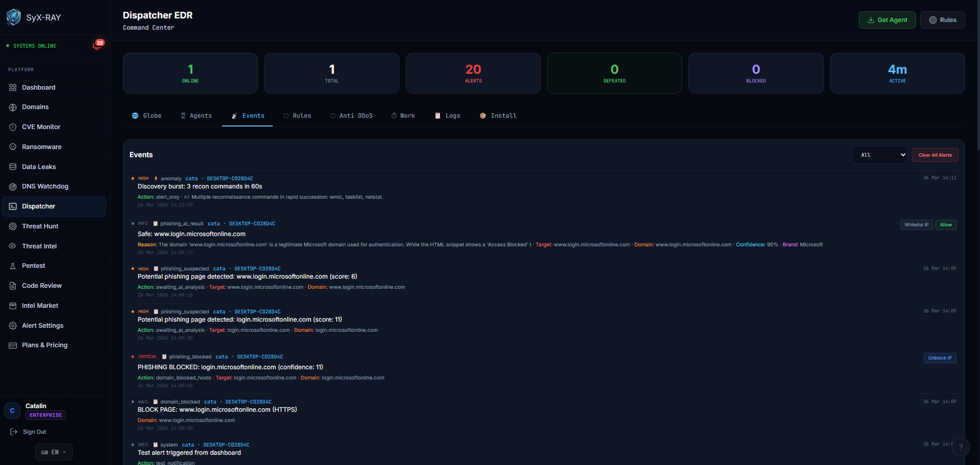This screenshot has width=980, height=465.
Task: Open the DNS Watchdog tool
Action: pyautogui.click(x=45, y=186)
